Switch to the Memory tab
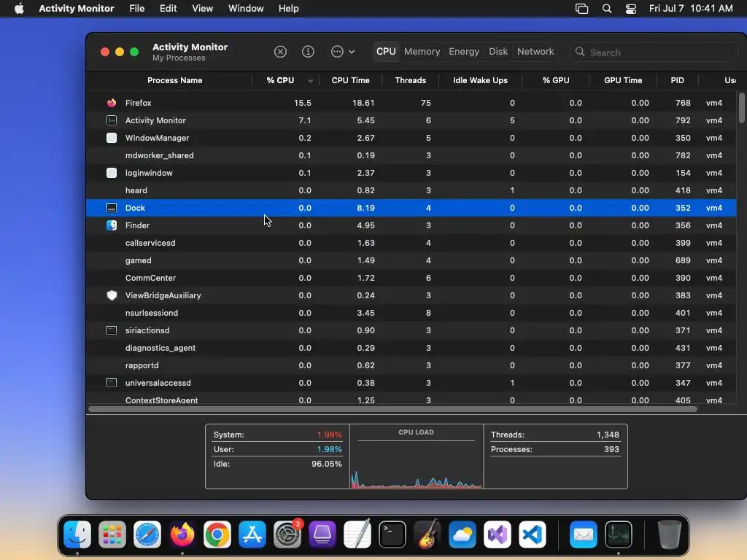 (x=422, y=52)
